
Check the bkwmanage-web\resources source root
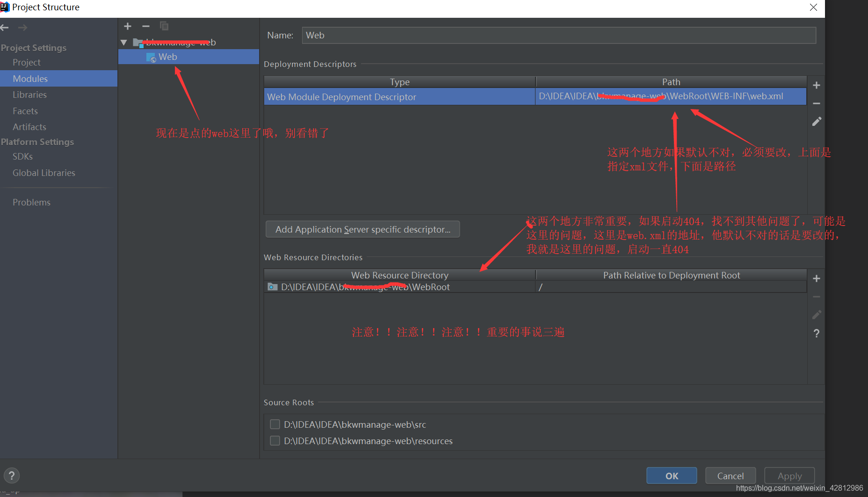275,441
